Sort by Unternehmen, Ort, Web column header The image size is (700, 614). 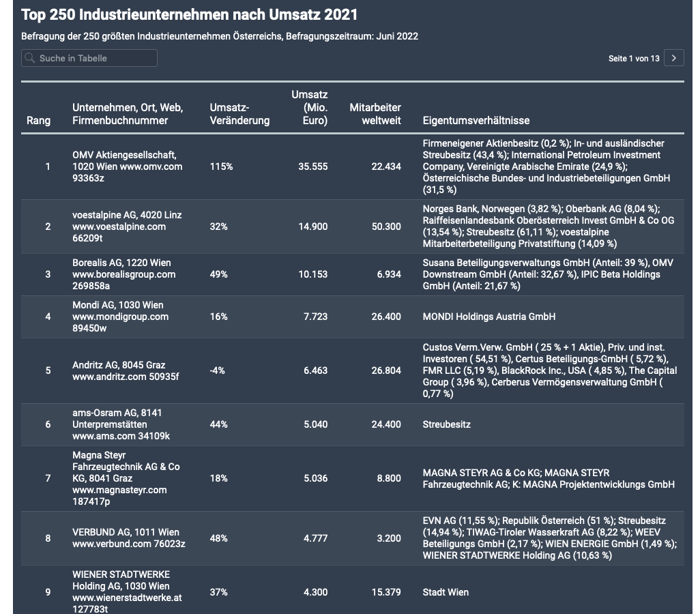point(128,114)
